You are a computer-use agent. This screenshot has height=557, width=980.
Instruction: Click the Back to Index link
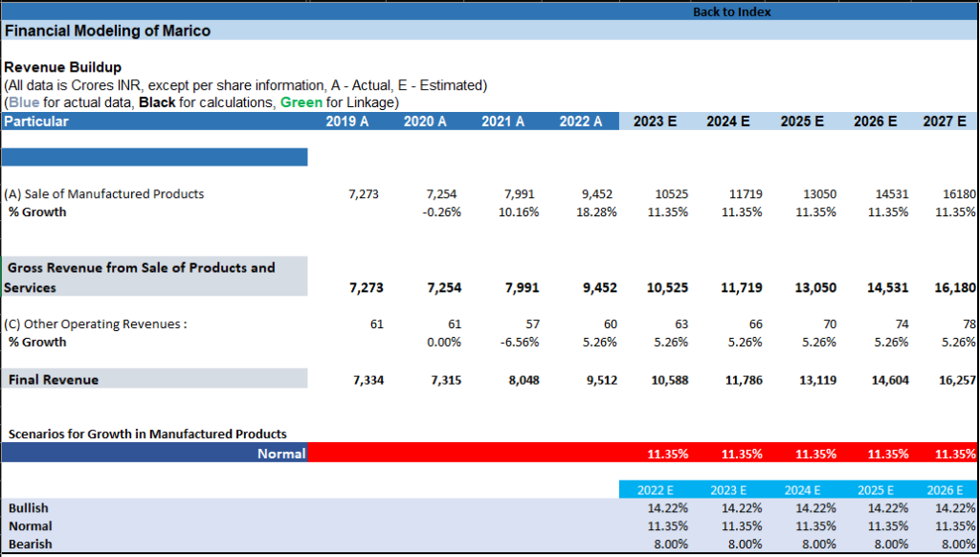731,11
